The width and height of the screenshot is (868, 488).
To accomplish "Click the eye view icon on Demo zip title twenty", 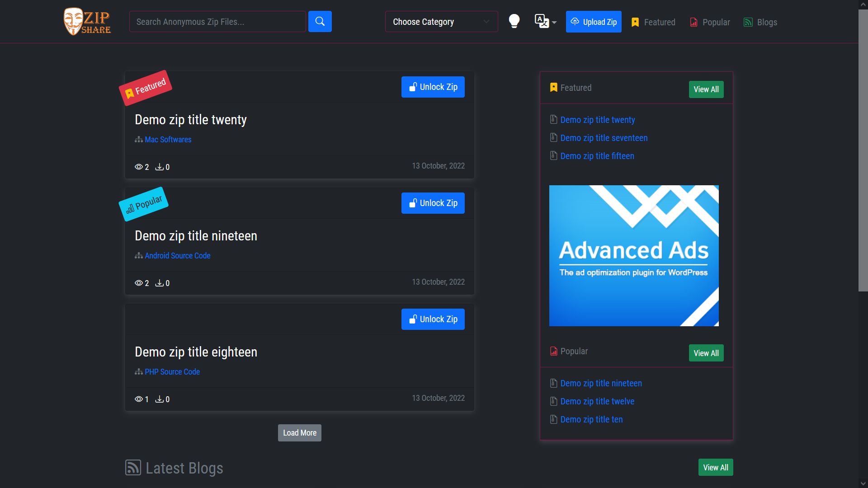I will (138, 167).
